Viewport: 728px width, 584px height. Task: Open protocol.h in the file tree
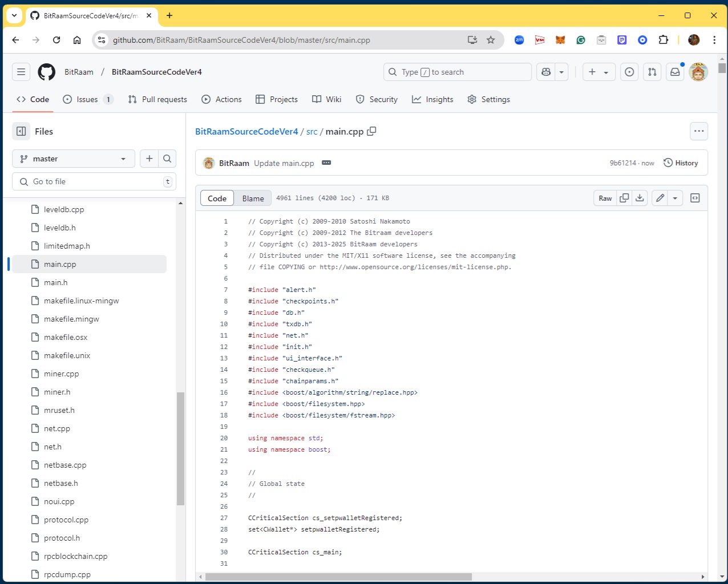[x=62, y=538]
